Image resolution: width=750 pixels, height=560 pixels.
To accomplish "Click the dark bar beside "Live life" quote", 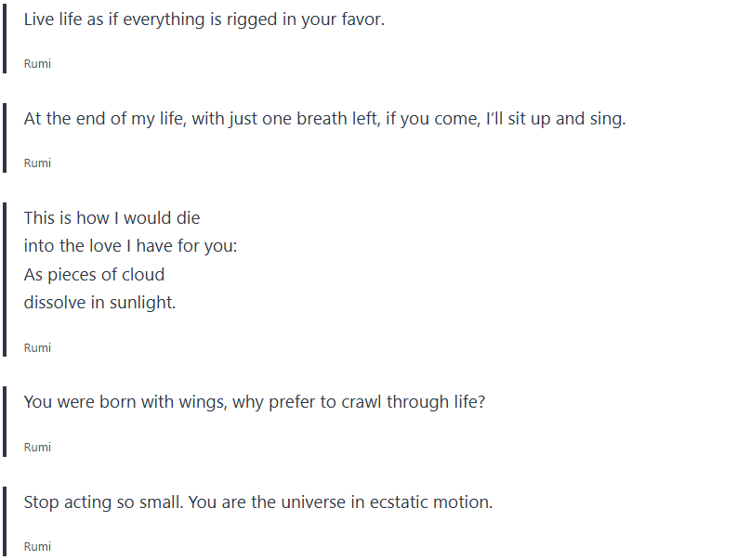I will [5, 37].
